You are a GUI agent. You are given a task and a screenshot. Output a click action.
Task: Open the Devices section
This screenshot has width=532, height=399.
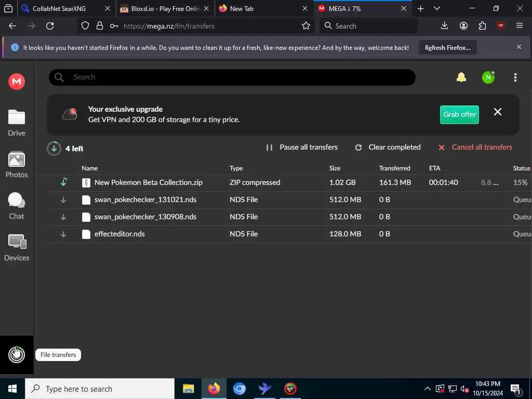17,248
